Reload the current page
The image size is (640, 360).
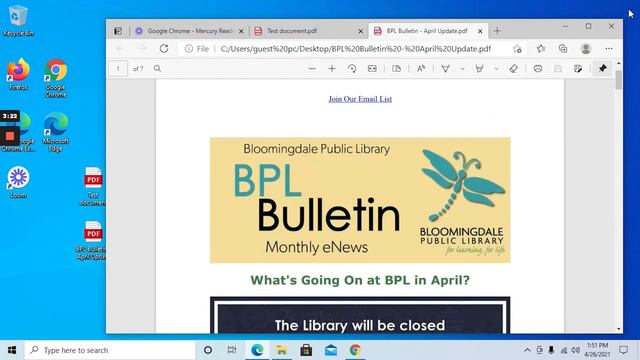tap(164, 49)
